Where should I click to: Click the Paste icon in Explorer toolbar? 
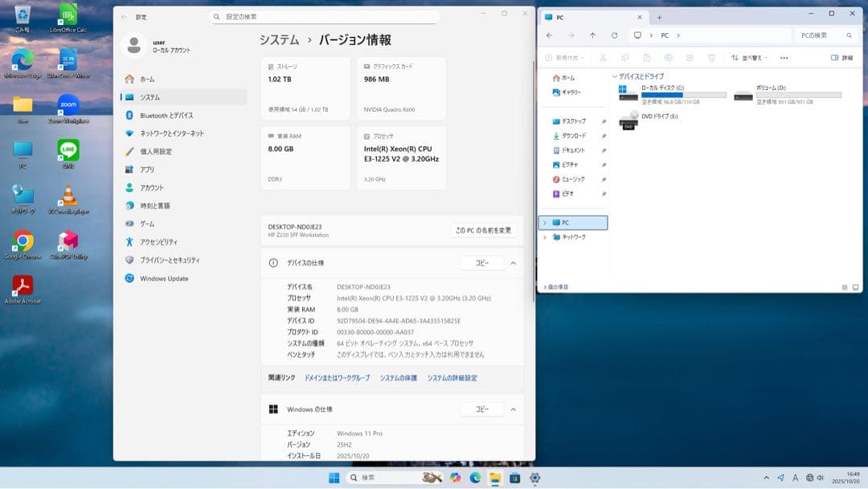tap(647, 57)
